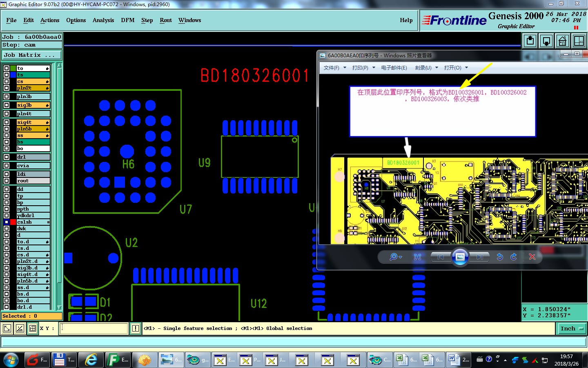Show hidden tray icons arrow
The width and height of the screenshot is (588, 368).
[506, 360]
